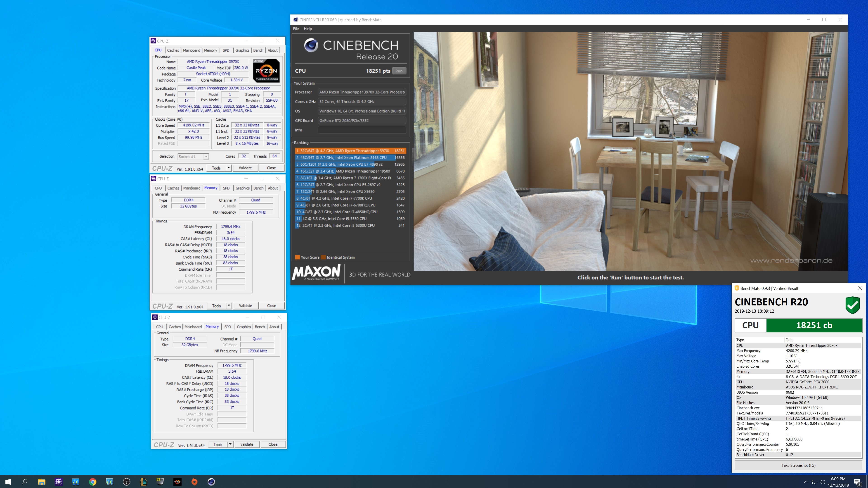This screenshot has width=868, height=488.
Task: Show hidden system tray icons
Action: click(806, 482)
